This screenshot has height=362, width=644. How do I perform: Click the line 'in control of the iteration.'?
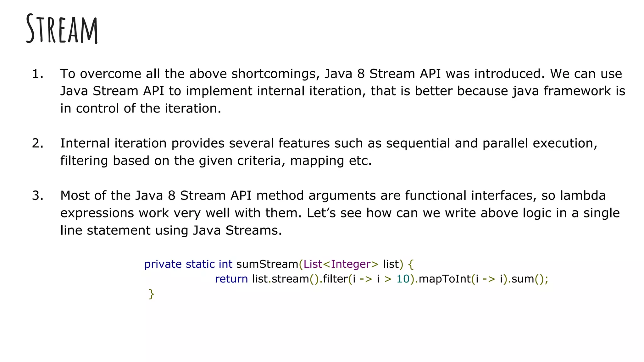(141, 108)
